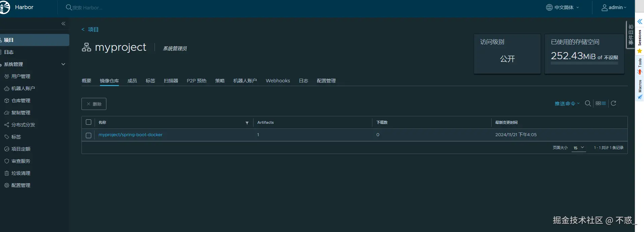Screen dimensions: 644x232
Task: Refresh the repository list
Action: 613,103
